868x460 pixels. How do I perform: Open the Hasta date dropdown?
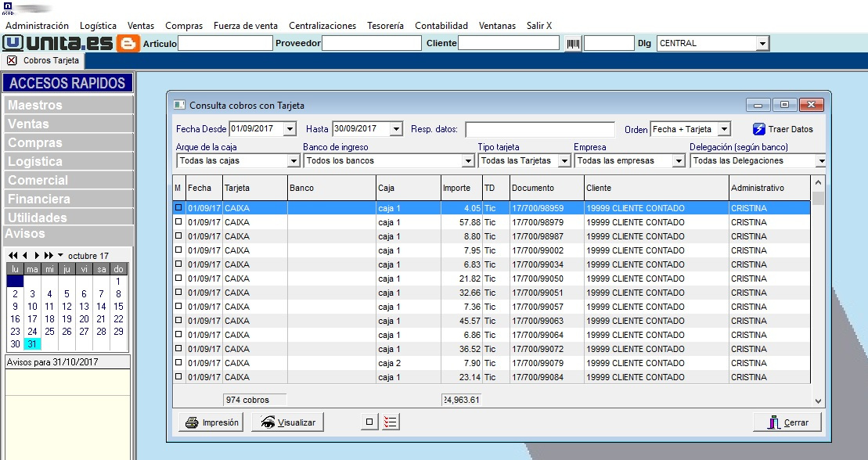coord(396,129)
